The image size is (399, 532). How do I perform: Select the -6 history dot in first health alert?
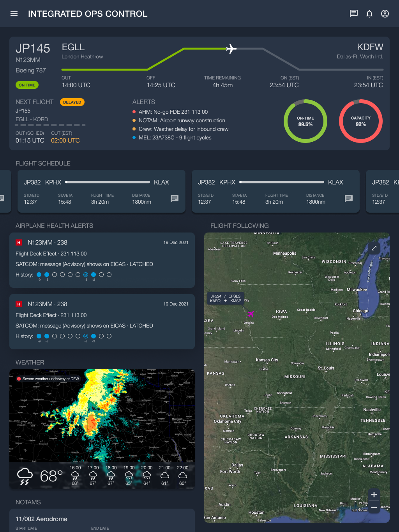pos(47,275)
